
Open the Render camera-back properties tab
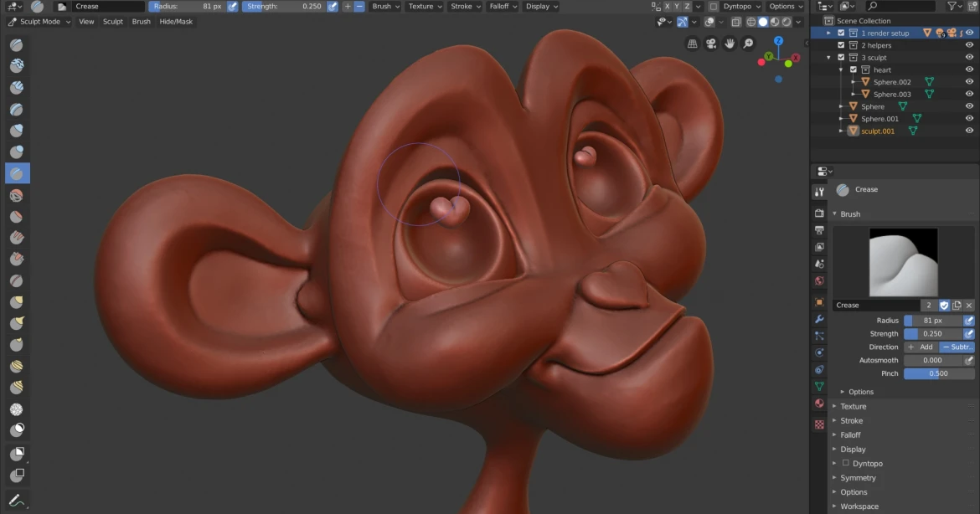coord(819,213)
